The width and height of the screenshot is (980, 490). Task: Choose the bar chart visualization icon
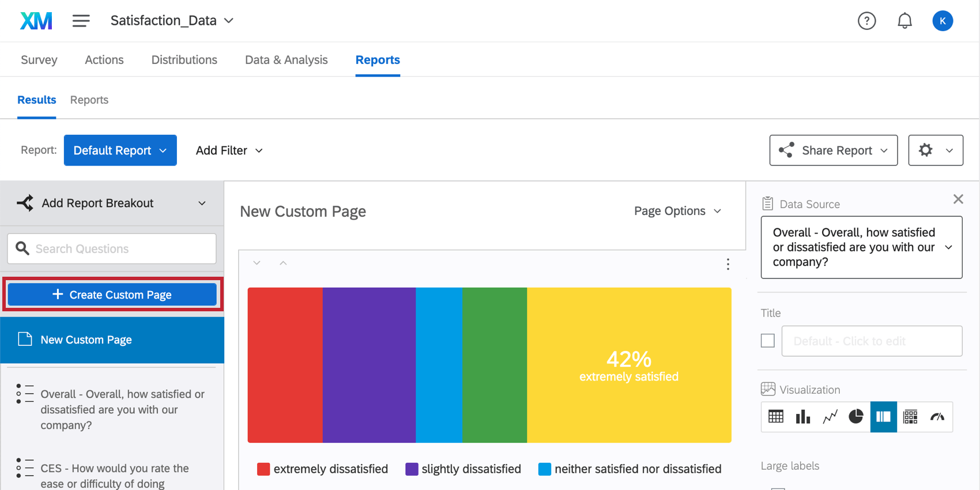pyautogui.click(x=802, y=417)
